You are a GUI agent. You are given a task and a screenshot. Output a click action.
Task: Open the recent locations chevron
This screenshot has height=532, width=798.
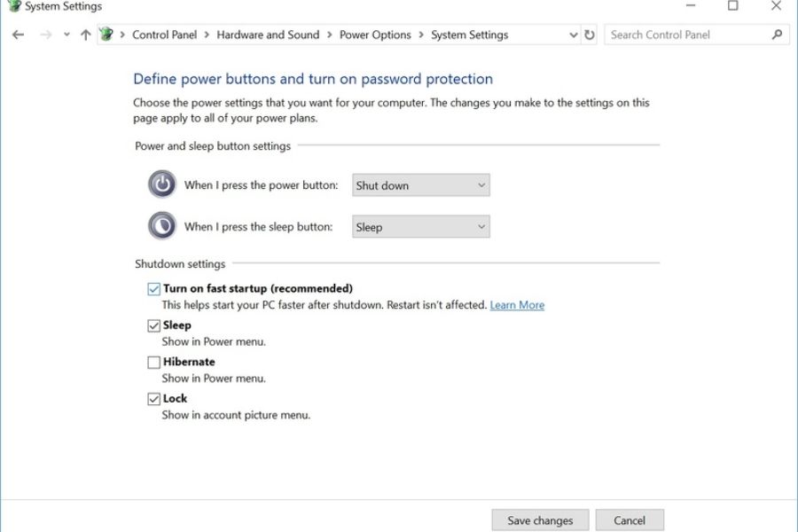[66, 35]
